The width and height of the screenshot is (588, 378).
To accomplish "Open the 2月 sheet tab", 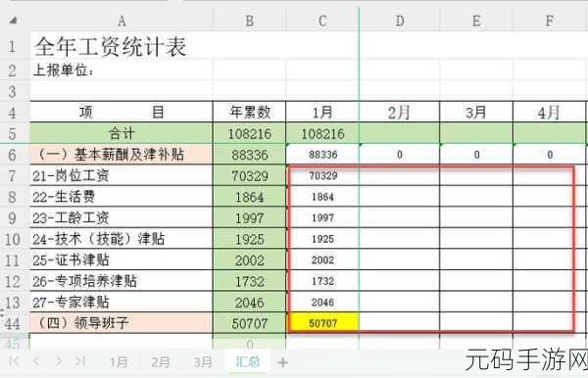I will (161, 362).
